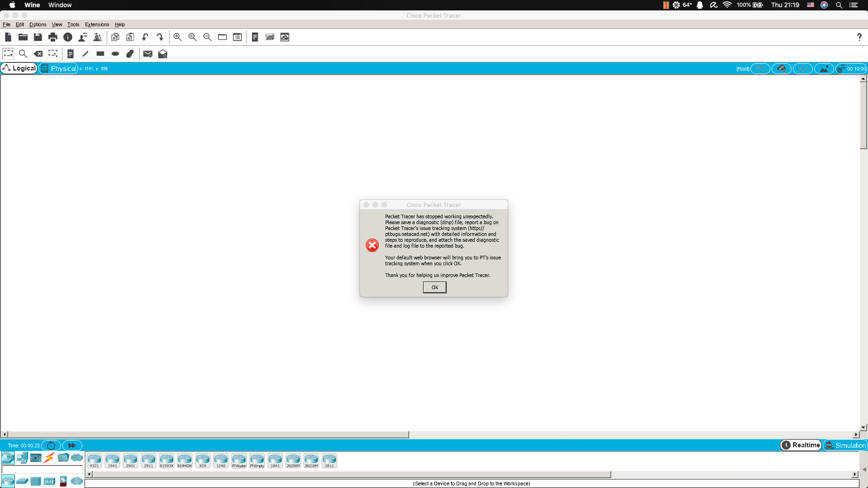Open the cloud view window icon
868x488 pixels.
coord(285,37)
